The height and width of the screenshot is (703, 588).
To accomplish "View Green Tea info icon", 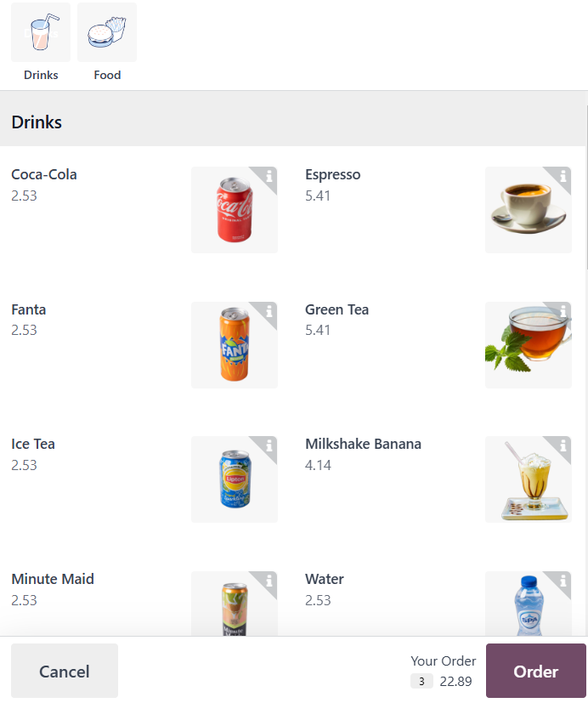I will click(563, 311).
